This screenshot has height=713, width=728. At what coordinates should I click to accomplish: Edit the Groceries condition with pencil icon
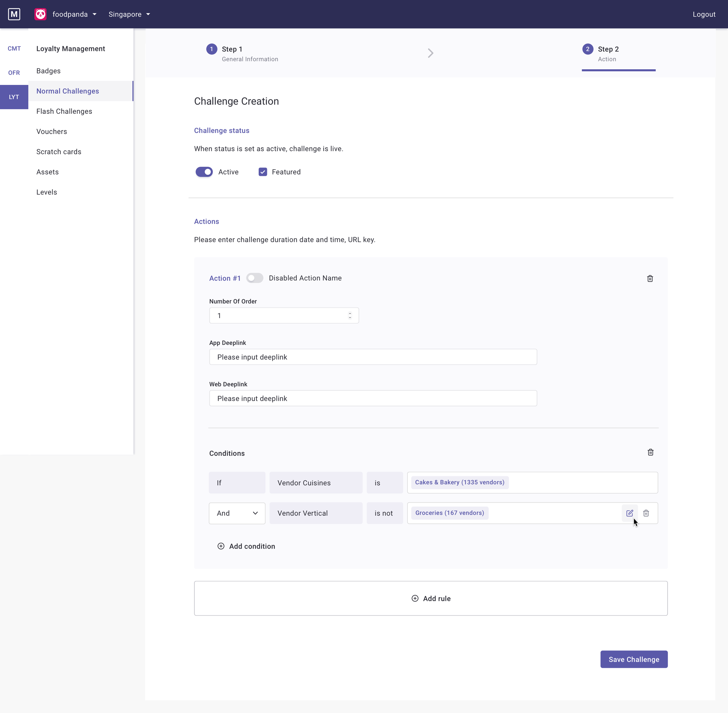(x=630, y=513)
